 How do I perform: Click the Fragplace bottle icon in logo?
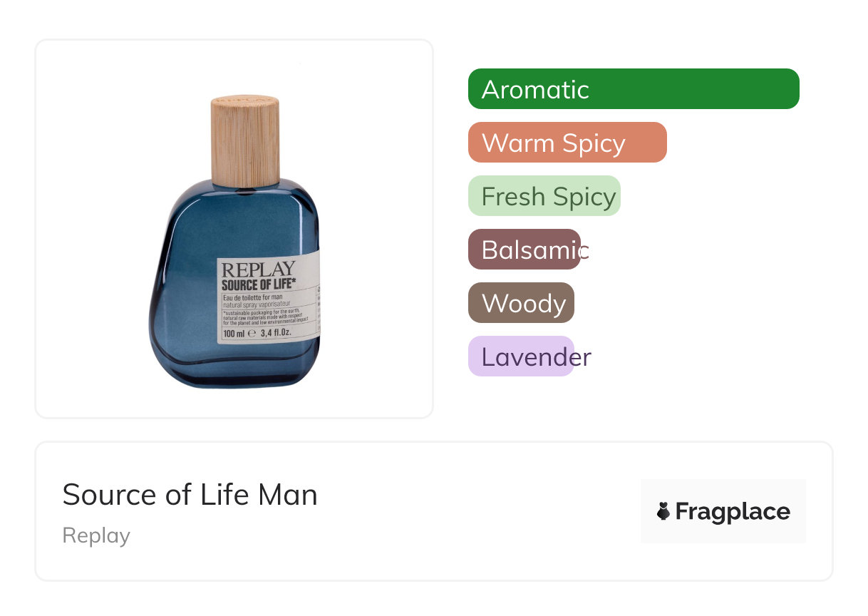point(663,511)
